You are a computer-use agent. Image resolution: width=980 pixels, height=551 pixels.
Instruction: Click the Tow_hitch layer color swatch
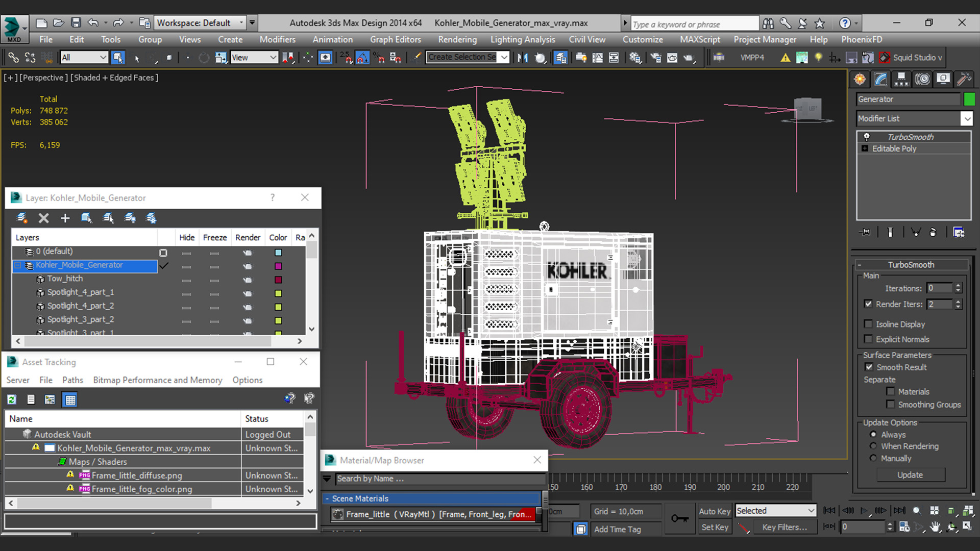pos(278,280)
